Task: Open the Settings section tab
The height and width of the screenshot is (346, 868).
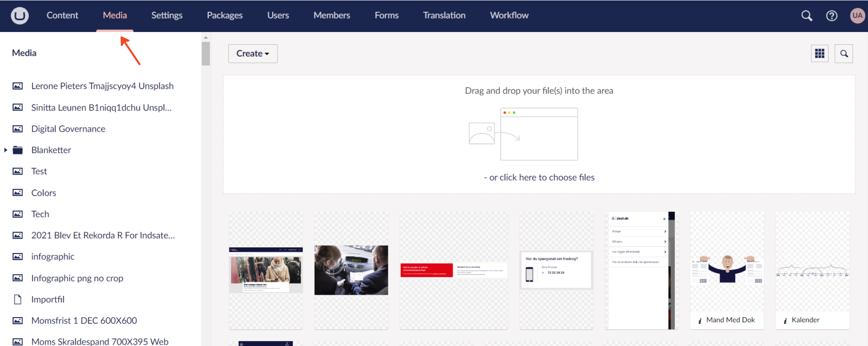Action: click(167, 15)
